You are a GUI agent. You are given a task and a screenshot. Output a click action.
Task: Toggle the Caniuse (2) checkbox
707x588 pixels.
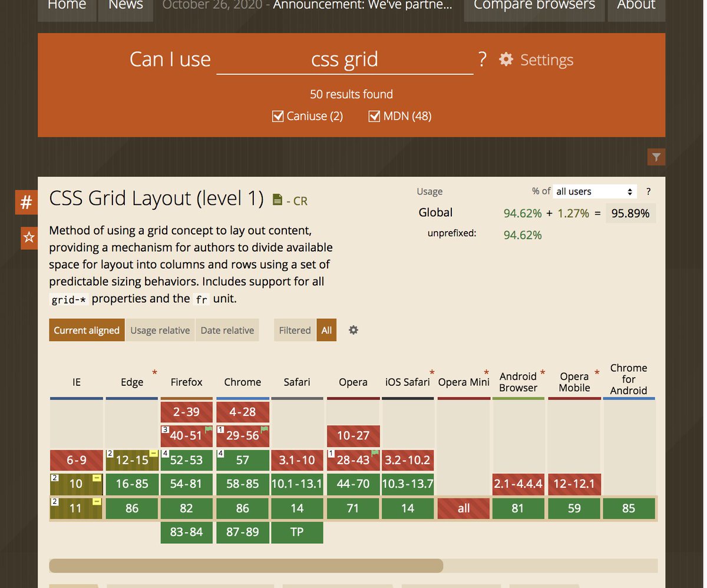point(278,116)
